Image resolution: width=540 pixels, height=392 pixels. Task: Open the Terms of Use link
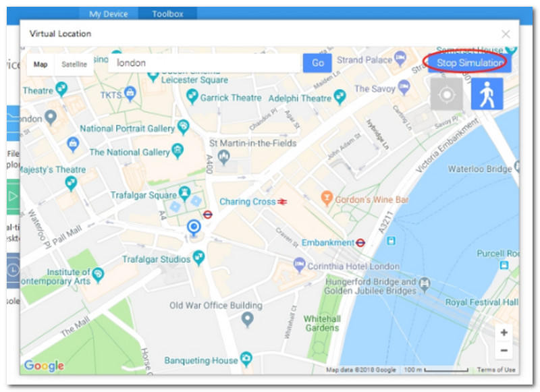(x=495, y=370)
